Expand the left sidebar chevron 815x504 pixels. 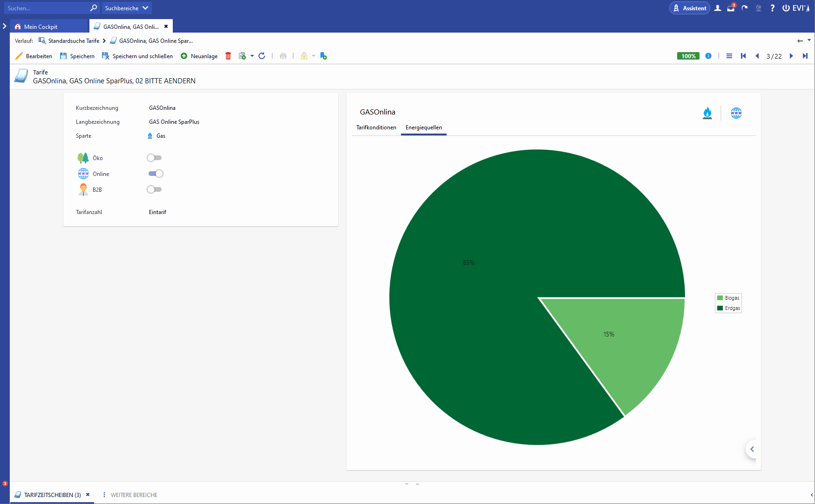5,26
